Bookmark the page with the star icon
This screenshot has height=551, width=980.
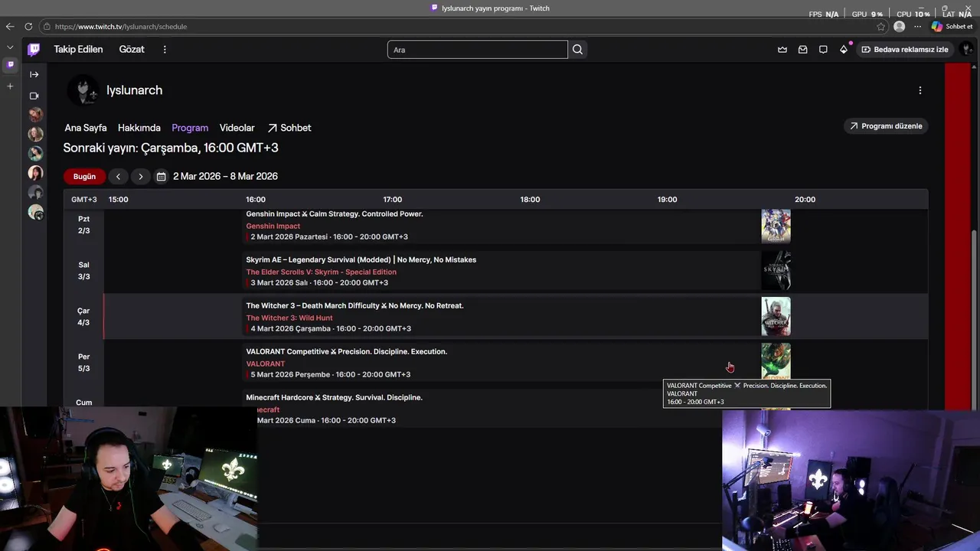tap(881, 27)
